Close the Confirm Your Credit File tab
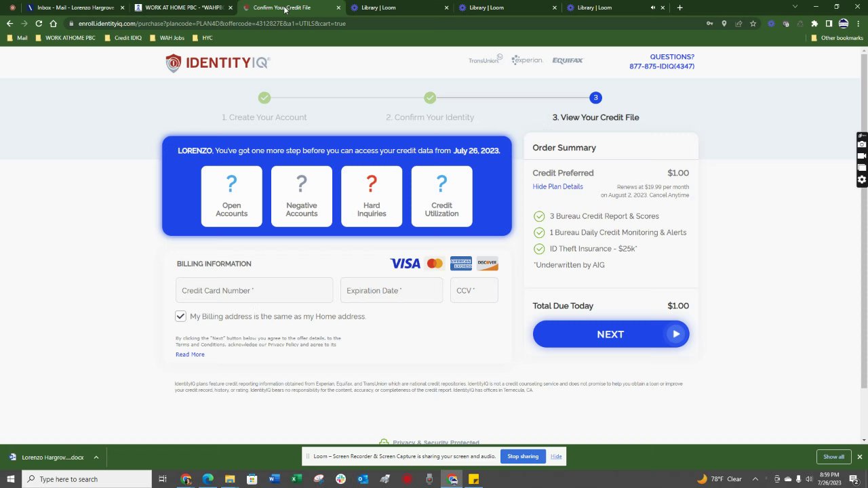Viewport: 868px width, 488px height. pyautogui.click(x=338, y=7)
